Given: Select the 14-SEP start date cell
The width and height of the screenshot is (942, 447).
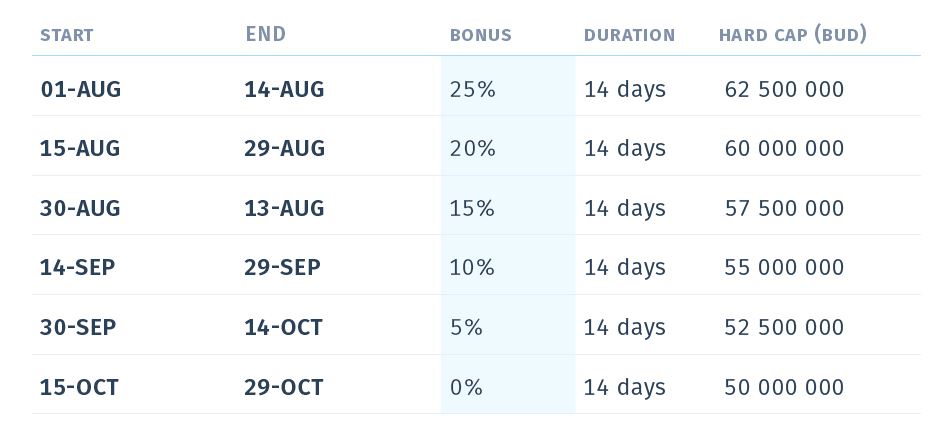Looking at the screenshot, I should coord(77,267).
